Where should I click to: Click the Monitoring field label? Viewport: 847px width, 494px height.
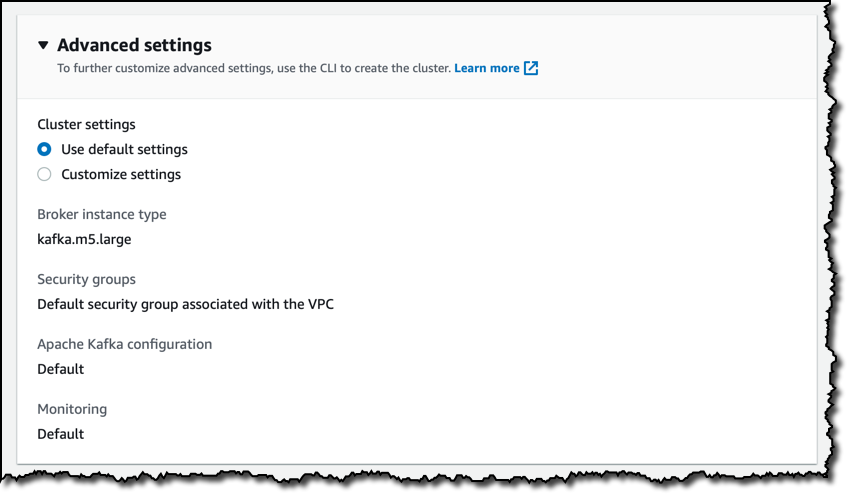[x=72, y=409]
